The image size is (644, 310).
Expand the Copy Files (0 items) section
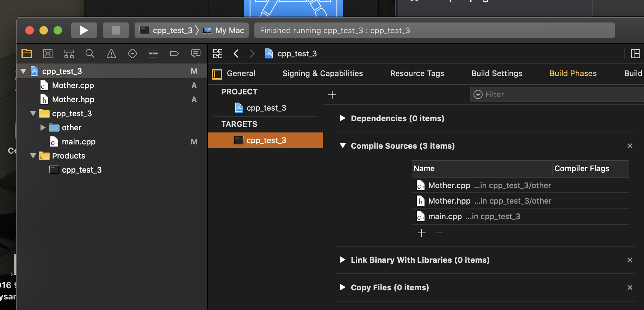click(343, 287)
